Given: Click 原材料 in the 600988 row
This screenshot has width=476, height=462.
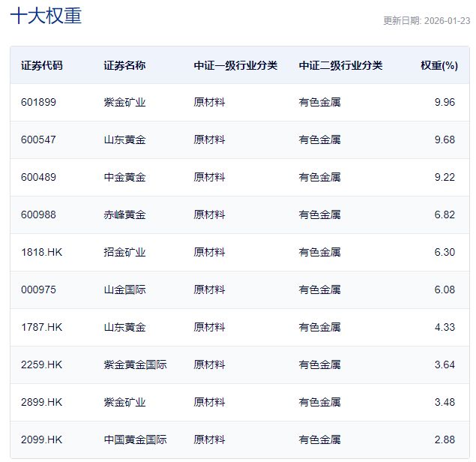Looking at the screenshot, I should 209,214.
